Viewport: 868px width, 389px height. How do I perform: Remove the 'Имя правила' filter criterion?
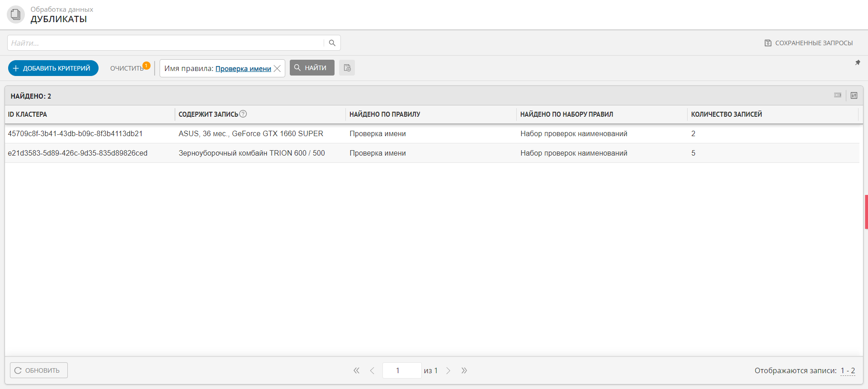point(278,69)
